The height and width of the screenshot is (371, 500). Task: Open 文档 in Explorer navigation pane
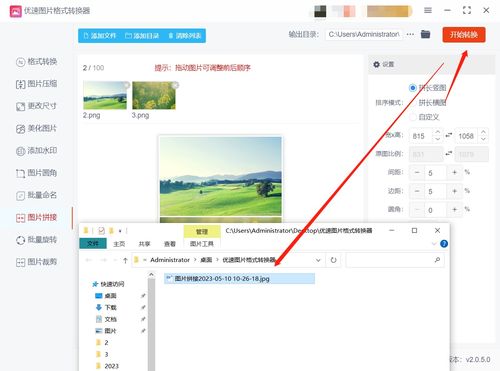coord(110,319)
